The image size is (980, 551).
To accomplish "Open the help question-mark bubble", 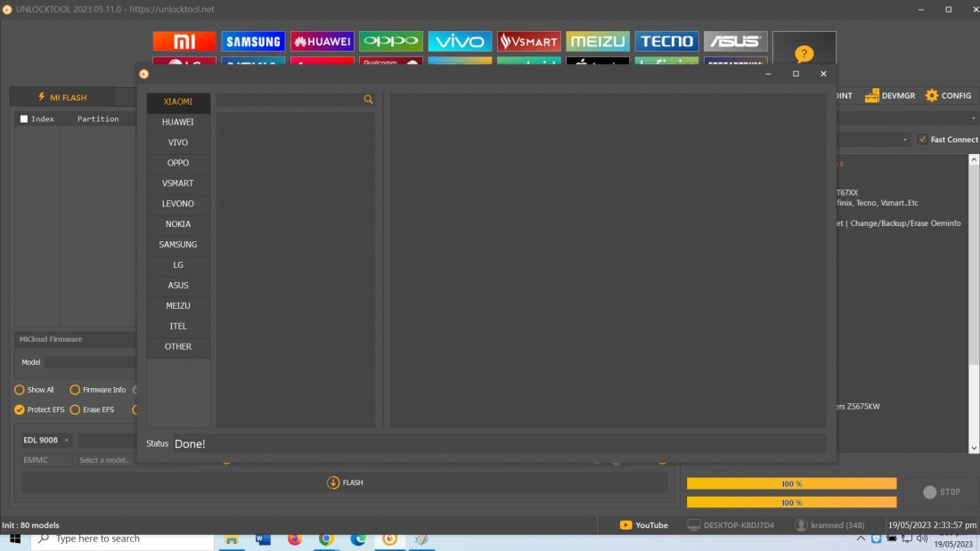I will click(x=804, y=53).
